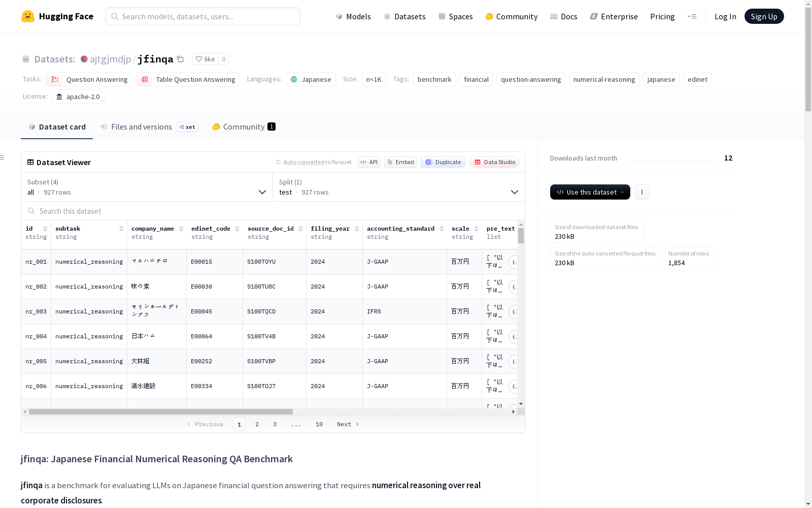
Task: Open Enterprise in top navigation
Action: click(x=614, y=16)
